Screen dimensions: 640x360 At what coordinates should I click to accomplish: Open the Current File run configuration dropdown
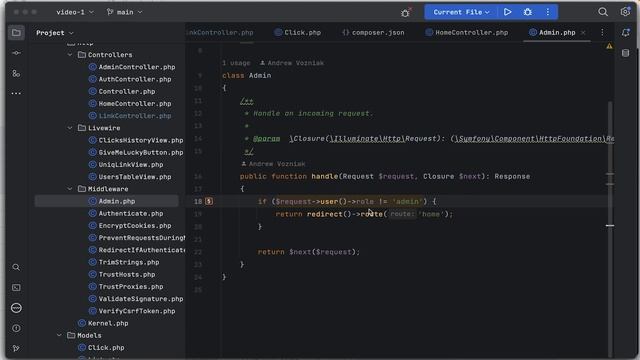[461, 12]
